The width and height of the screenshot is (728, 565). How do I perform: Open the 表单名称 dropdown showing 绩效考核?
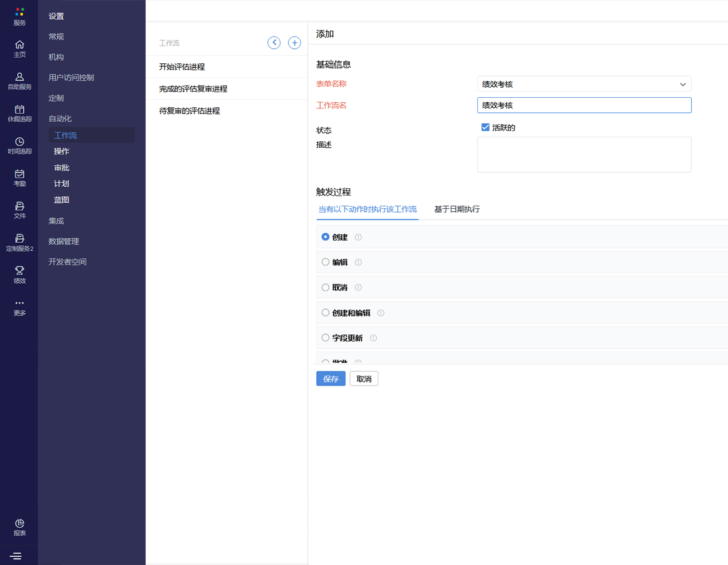pos(584,84)
